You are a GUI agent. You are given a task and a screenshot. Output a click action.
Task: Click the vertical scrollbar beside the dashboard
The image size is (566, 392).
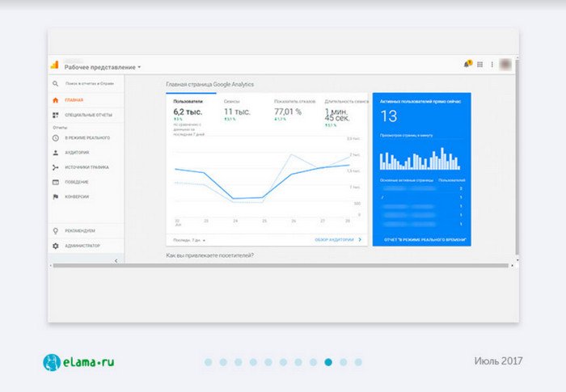click(x=517, y=158)
